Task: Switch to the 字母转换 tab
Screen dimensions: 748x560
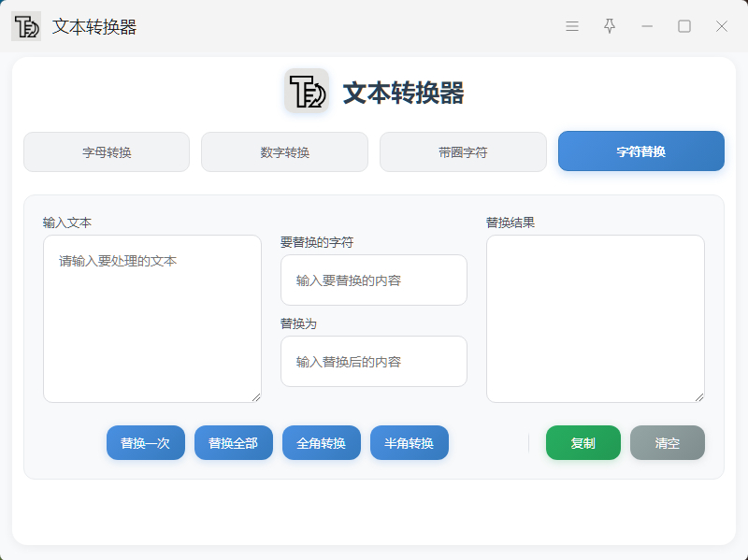Action: click(107, 152)
